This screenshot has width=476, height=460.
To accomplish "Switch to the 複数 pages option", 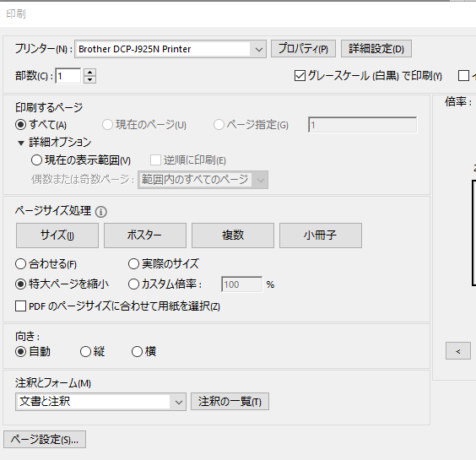I will click(x=233, y=235).
